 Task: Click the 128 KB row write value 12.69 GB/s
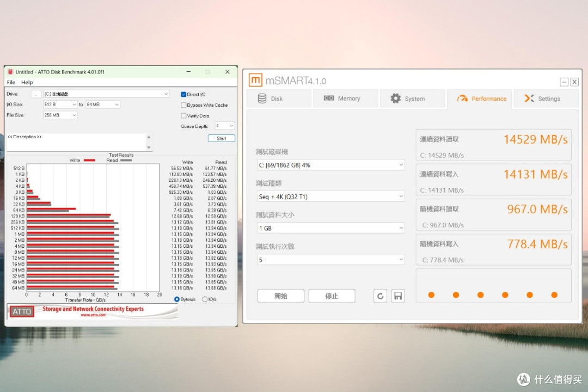tap(182, 216)
